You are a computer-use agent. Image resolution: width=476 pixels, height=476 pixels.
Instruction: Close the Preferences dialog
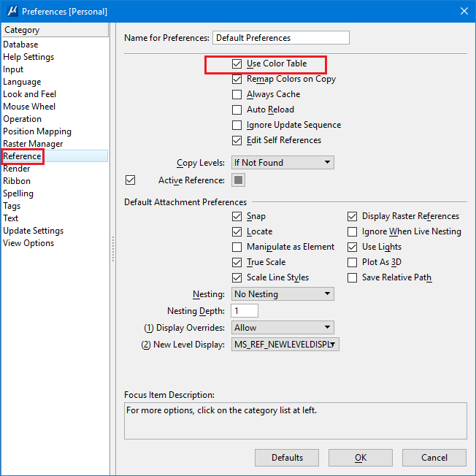coord(464,11)
